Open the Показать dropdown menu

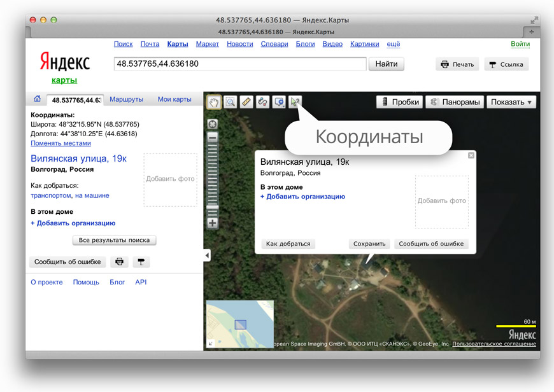[x=511, y=102]
